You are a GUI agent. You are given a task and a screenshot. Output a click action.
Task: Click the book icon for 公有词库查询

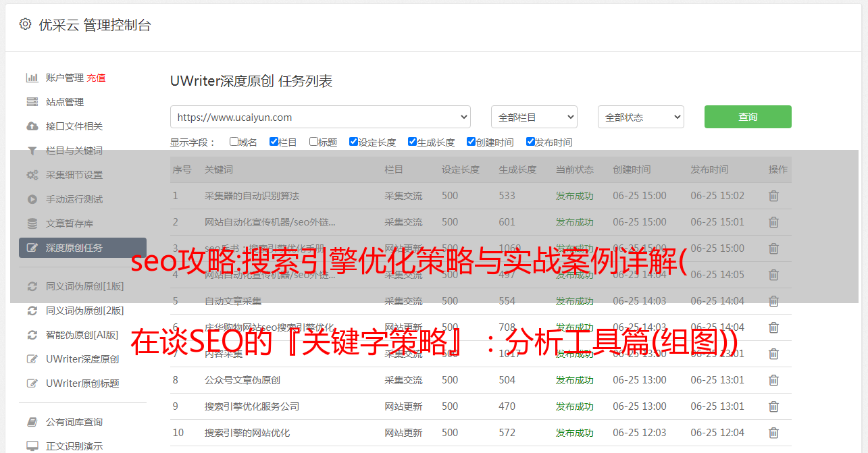click(x=32, y=422)
